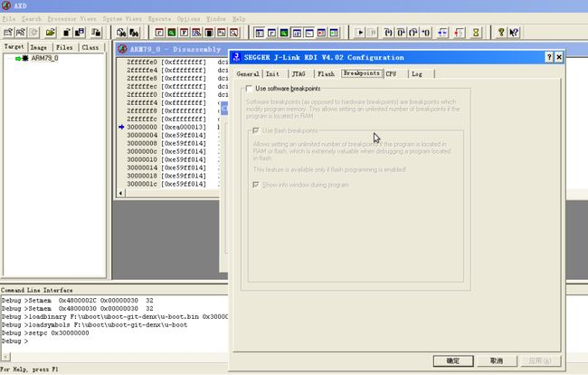Toggle Show info window during program checkbox
This screenshot has height=375, width=588.
[256, 185]
